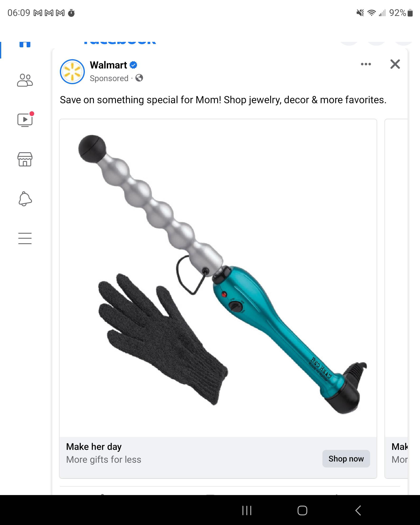Open the hamburger menu icon
420x525 pixels.
[25, 238]
